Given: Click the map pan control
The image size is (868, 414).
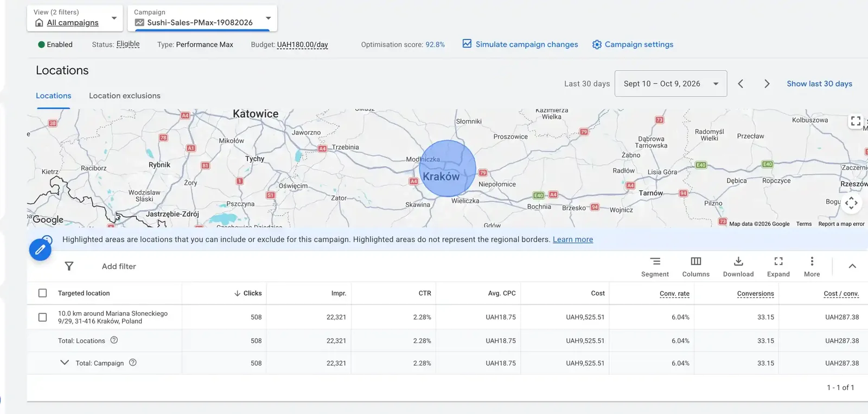Looking at the screenshot, I should 852,203.
